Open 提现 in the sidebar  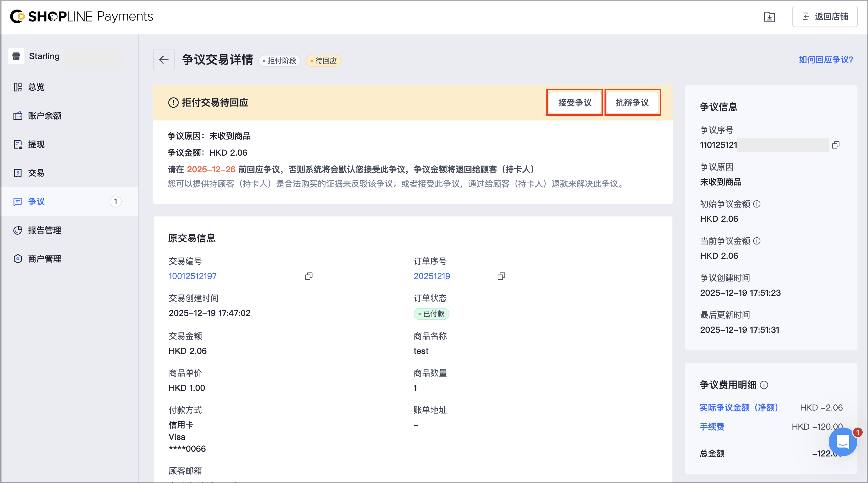pyautogui.click(x=70, y=144)
